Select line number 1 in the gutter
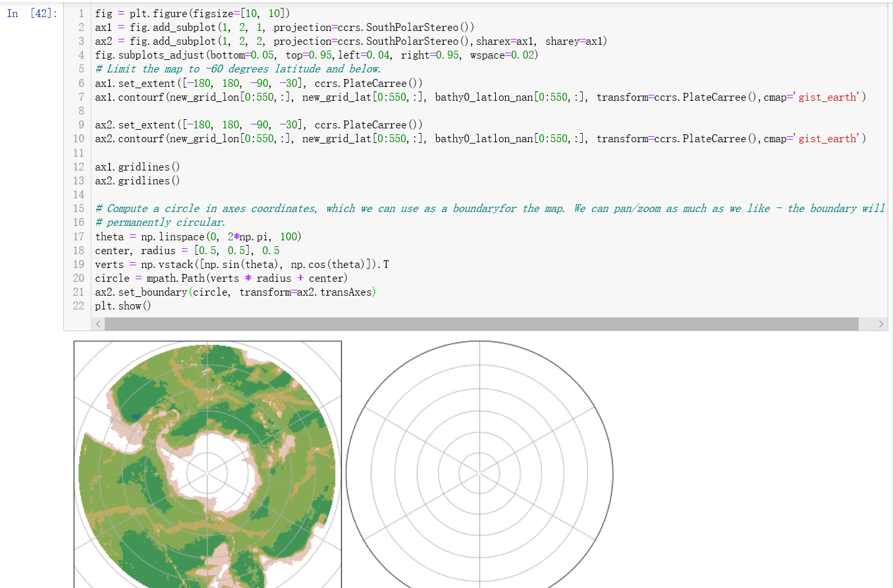The image size is (893, 588). 80,13
